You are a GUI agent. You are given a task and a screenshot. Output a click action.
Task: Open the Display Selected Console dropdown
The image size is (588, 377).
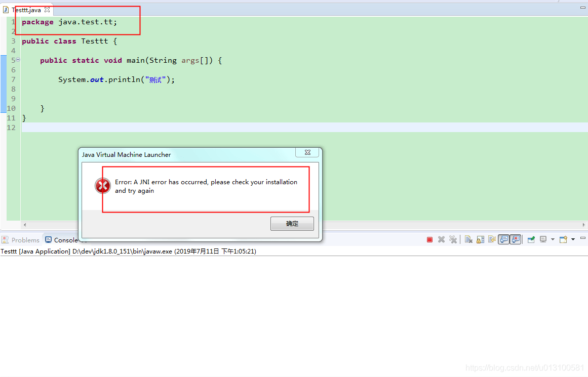(553, 239)
